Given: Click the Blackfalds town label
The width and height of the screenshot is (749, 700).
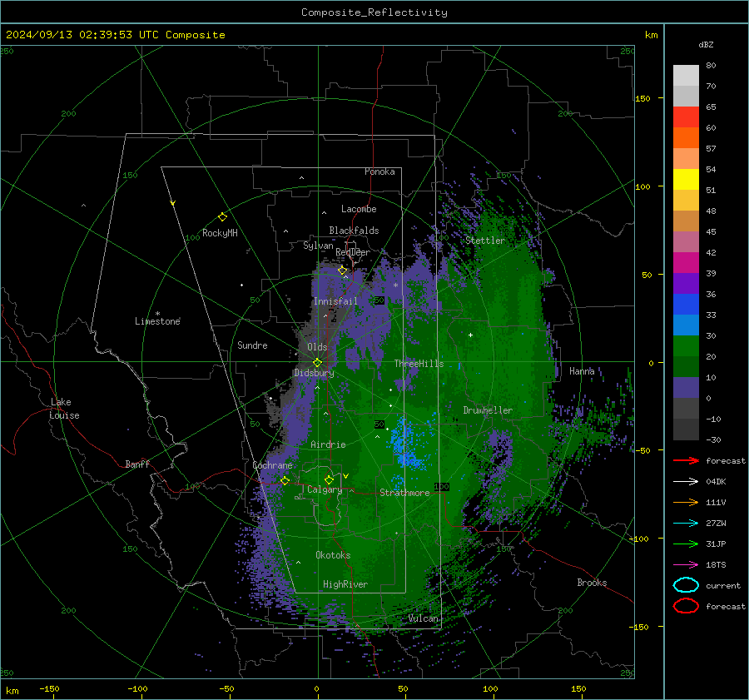Looking at the screenshot, I should click(354, 231).
